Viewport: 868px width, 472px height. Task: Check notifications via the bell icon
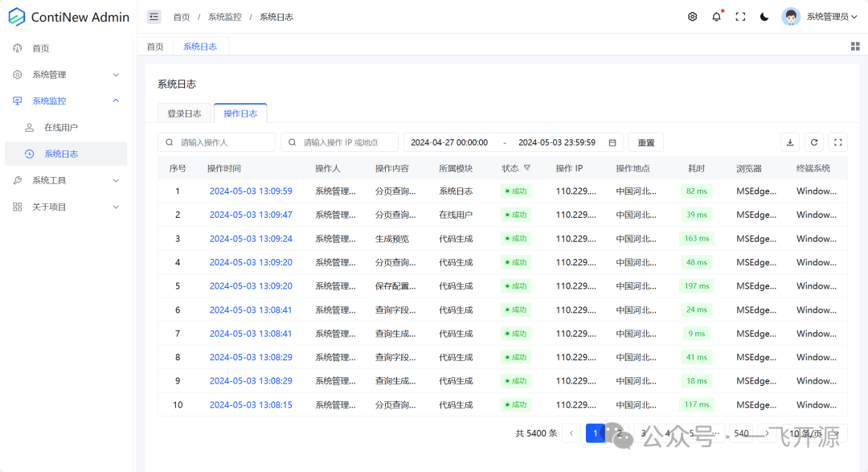pyautogui.click(x=716, y=16)
